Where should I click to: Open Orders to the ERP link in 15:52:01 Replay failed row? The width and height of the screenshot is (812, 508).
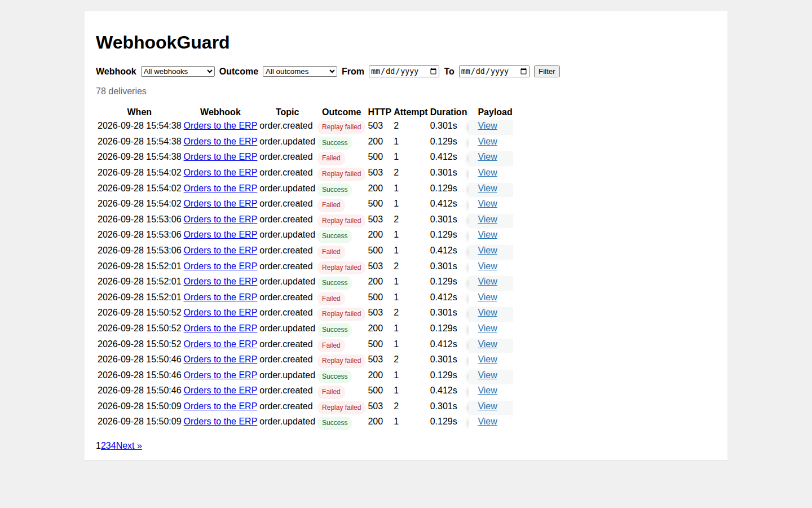point(220,266)
